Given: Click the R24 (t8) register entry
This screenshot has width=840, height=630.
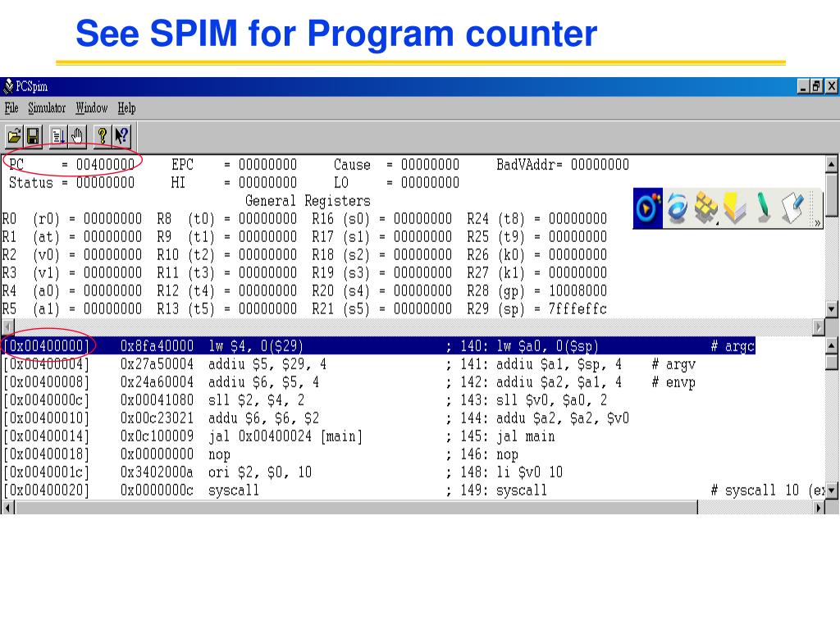Looking at the screenshot, I should [536, 219].
